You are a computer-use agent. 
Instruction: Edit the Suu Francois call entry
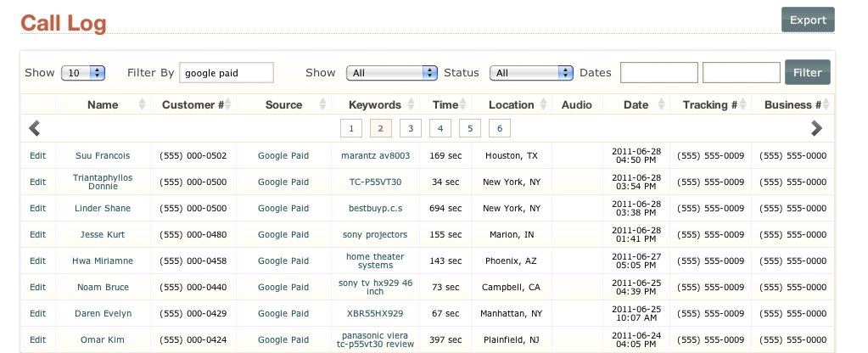pos(37,156)
